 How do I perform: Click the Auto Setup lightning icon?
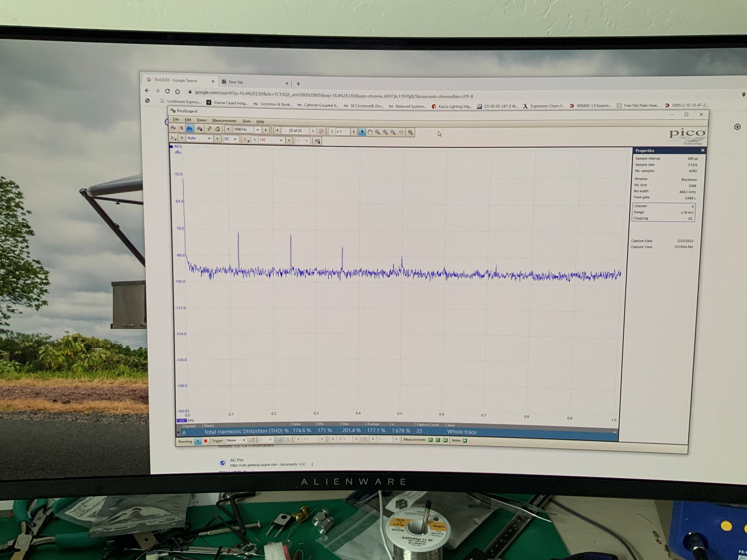pyautogui.click(x=209, y=129)
